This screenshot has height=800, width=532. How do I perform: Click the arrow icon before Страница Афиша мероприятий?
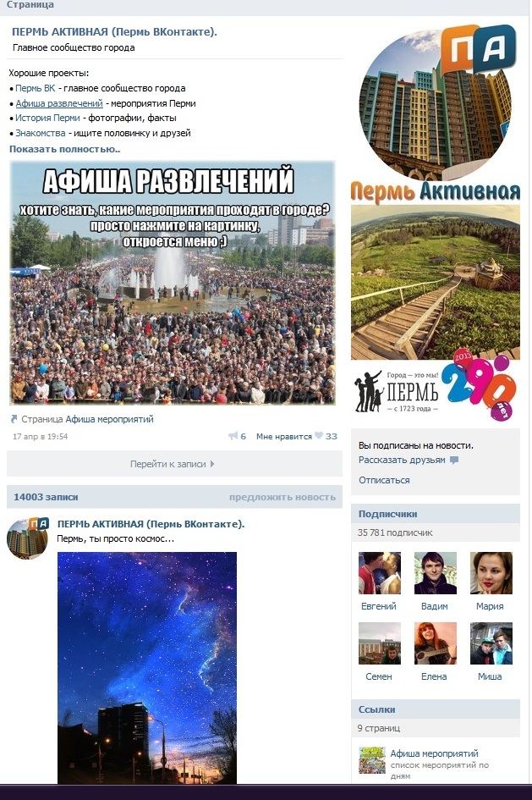click(14, 419)
